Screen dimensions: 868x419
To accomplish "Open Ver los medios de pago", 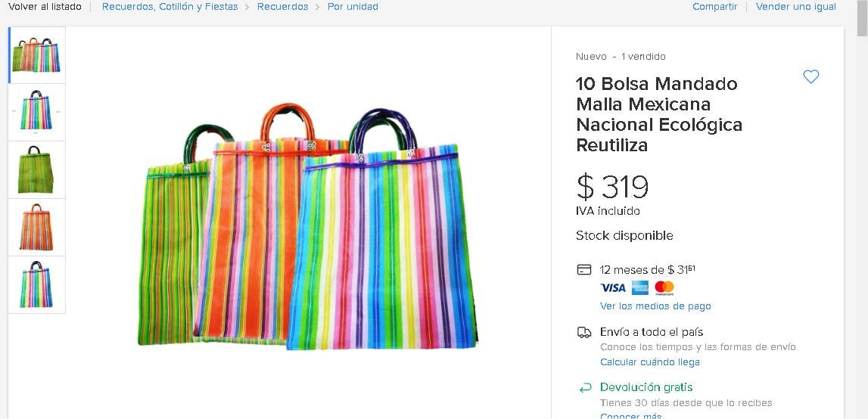I will (x=655, y=306).
